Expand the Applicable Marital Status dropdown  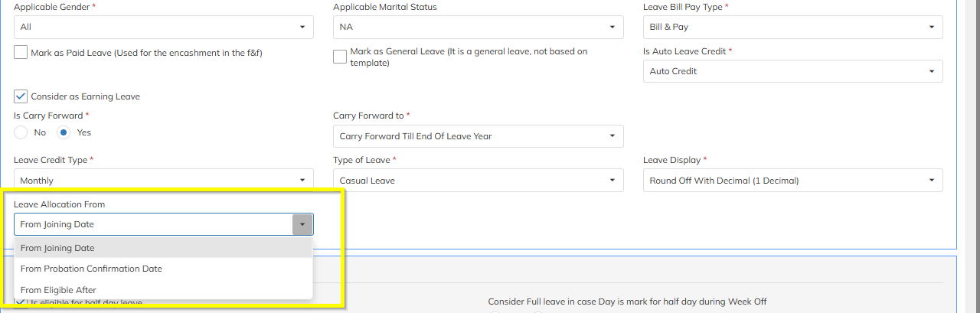tap(478, 27)
